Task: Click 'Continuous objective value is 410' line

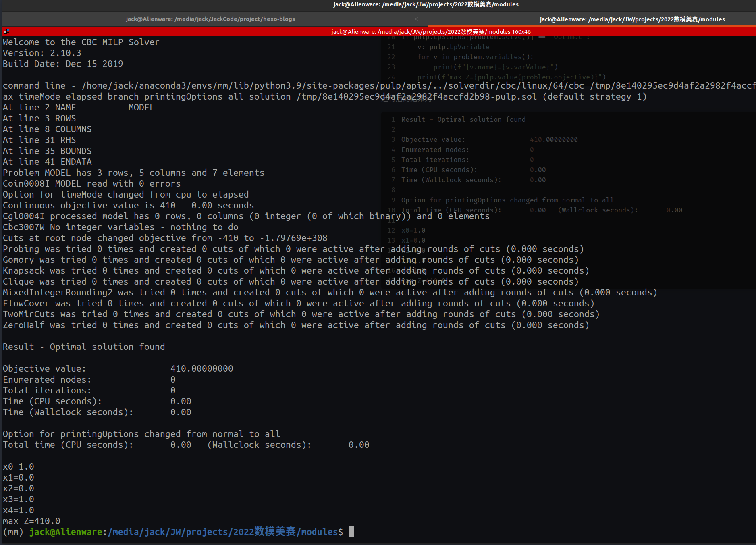Action: (x=128, y=206)
